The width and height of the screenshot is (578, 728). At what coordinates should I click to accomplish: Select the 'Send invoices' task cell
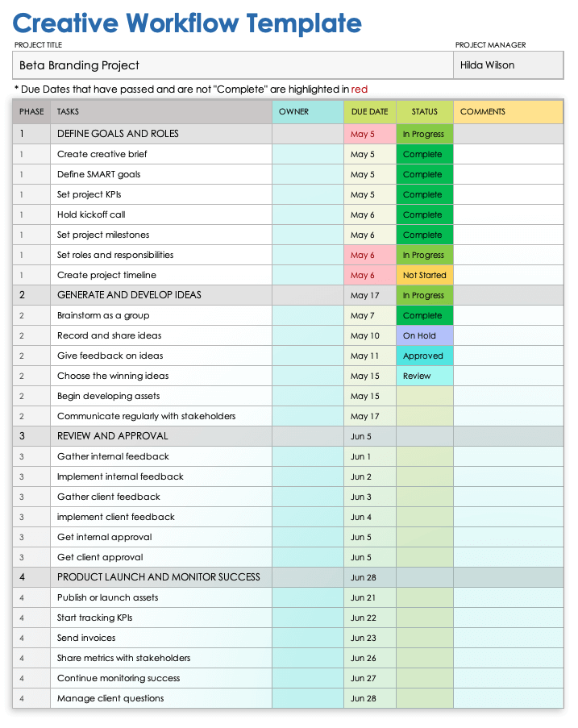[161, 638]
